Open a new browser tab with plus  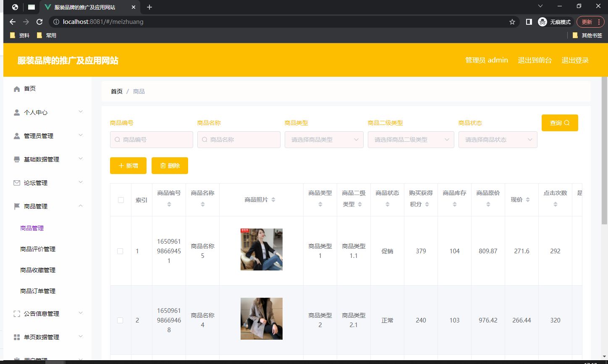click(x=149, y=7)
